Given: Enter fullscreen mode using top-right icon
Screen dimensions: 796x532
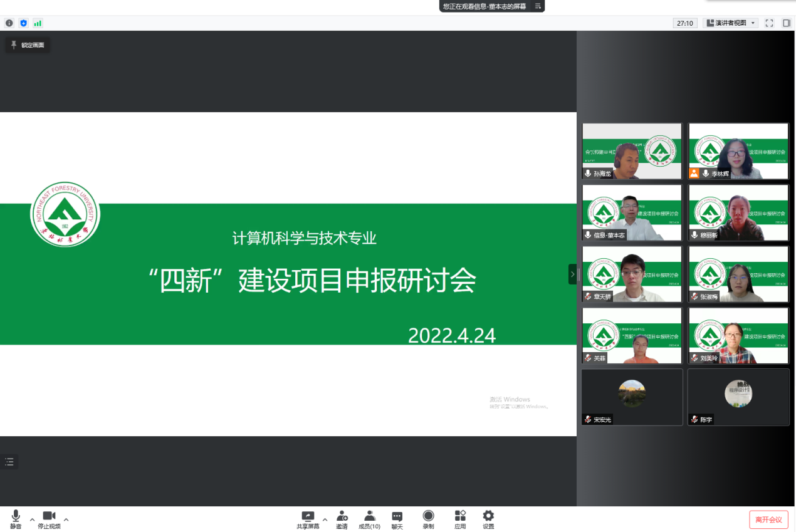Looking at the screenshot, I should point(769,23).
